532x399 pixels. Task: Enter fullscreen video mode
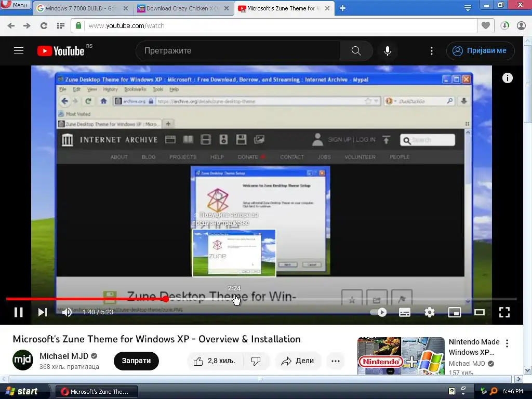pyautogui.click(x=504, y=312)
